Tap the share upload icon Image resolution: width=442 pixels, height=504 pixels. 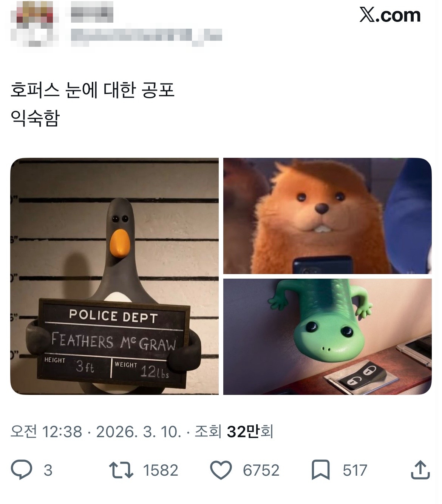(420, 470)
